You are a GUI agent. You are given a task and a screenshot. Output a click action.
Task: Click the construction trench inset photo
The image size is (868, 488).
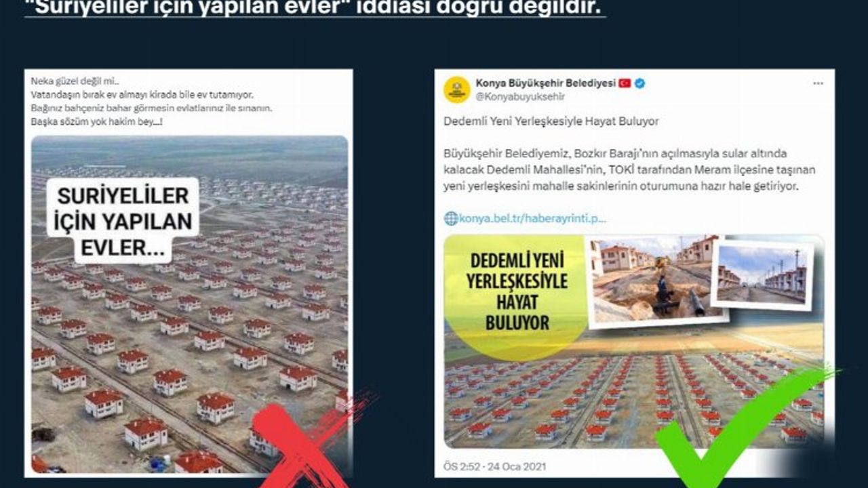(656, 281)
